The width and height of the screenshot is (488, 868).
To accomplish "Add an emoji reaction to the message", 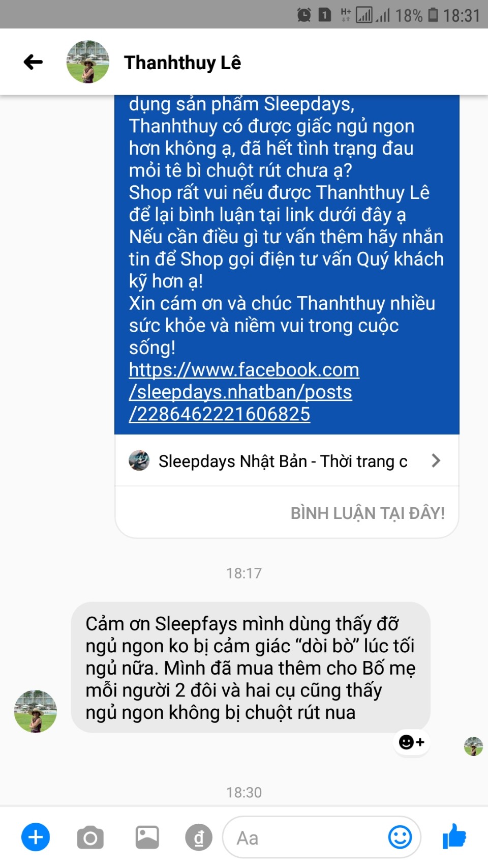I will click(412, 742).
